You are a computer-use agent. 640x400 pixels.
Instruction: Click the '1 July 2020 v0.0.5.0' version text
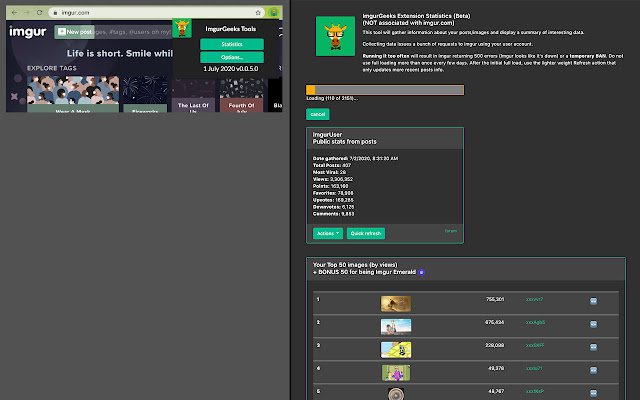231,69
